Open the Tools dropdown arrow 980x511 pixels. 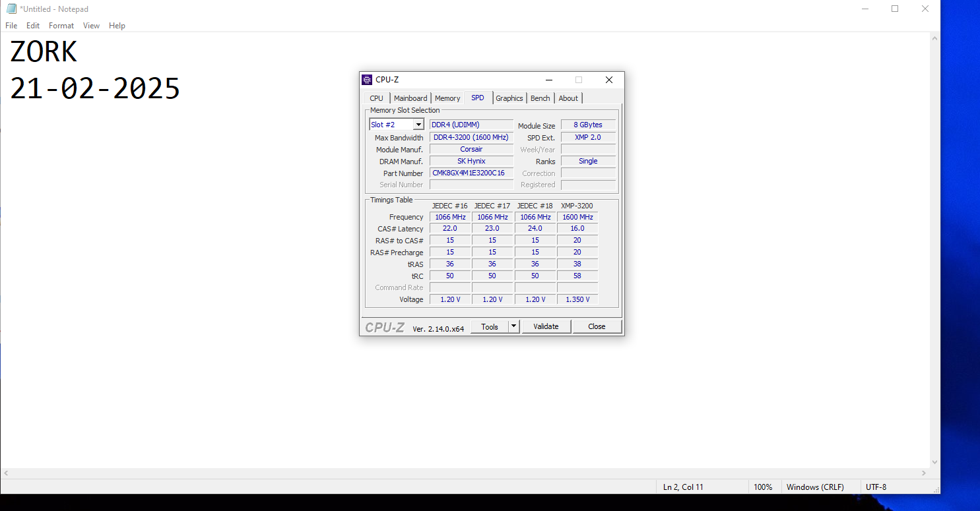point(514,326)
